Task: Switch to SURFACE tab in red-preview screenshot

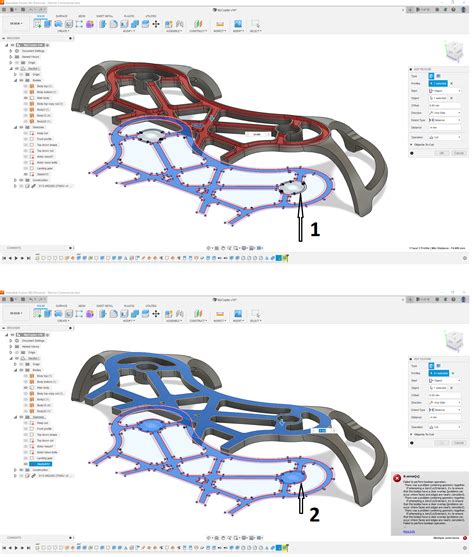Action: click(61, 16)
